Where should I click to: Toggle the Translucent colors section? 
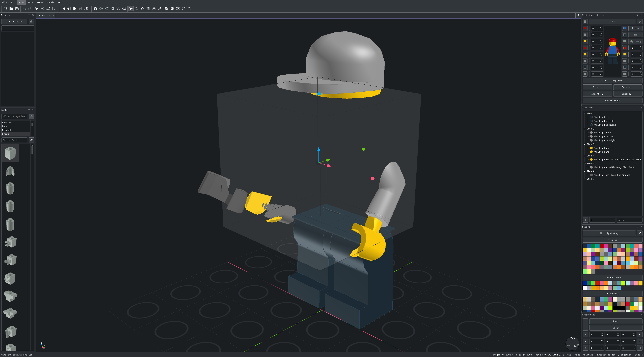pos(612,277)
